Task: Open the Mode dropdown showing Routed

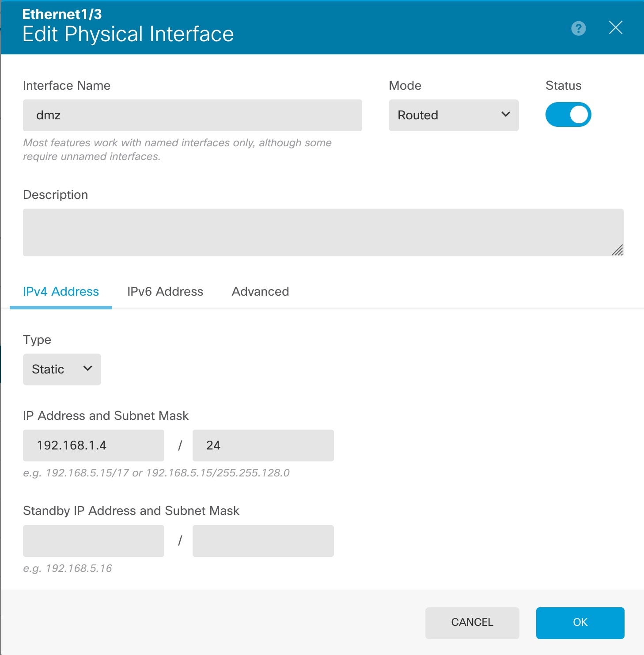Action: [453, 115]
